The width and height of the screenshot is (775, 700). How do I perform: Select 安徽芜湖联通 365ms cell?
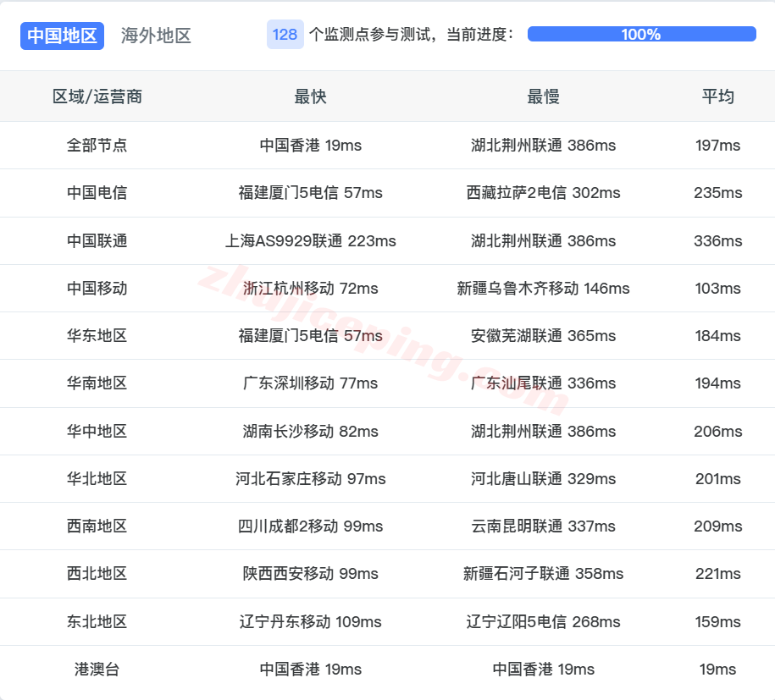(543, 336)
